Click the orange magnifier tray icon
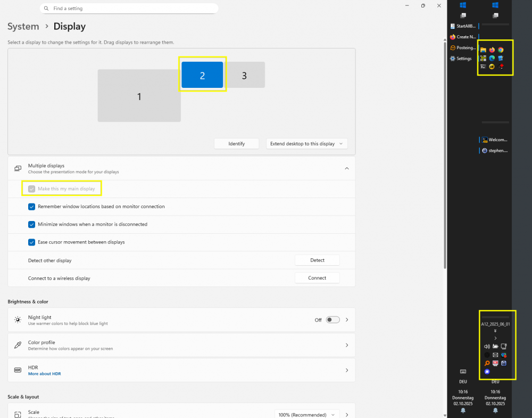The height and width of the screenshot is (418, 532). point(487,363)
